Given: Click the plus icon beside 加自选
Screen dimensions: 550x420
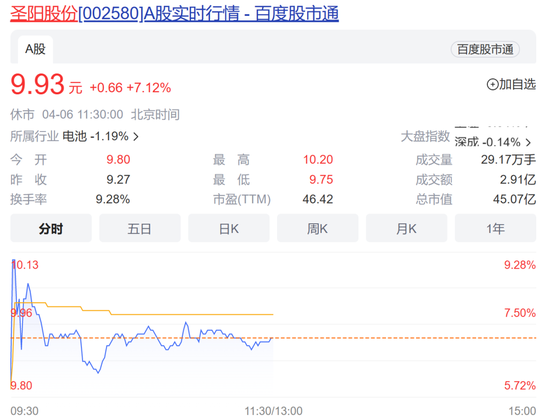Looking at the screenshot, I should (492, 85).
